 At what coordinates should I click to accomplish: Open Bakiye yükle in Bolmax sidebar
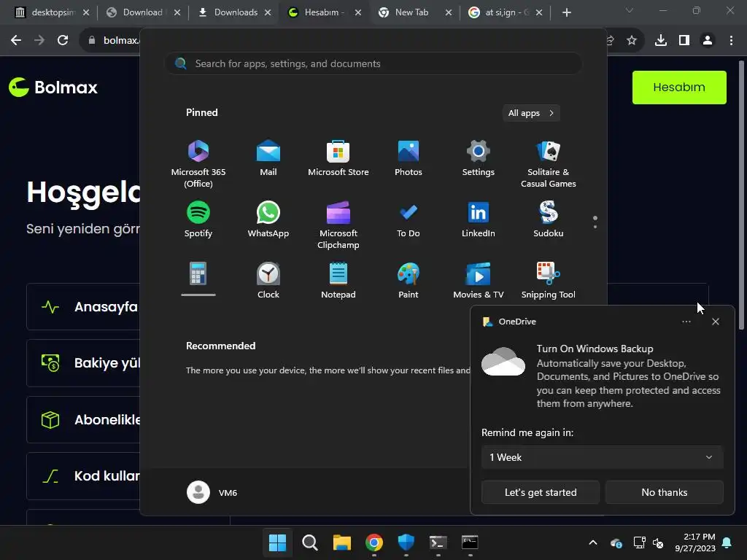click(x=83, y=363)
